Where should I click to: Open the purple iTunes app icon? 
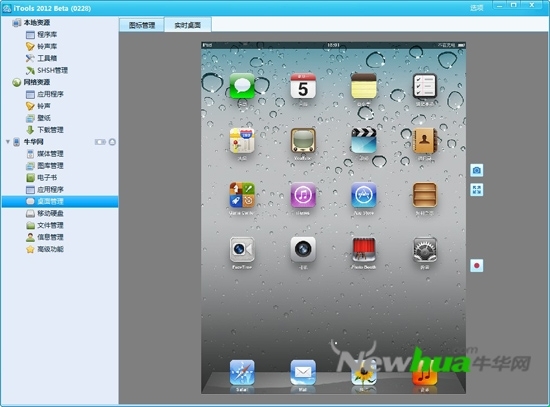[x=303, y=195]
